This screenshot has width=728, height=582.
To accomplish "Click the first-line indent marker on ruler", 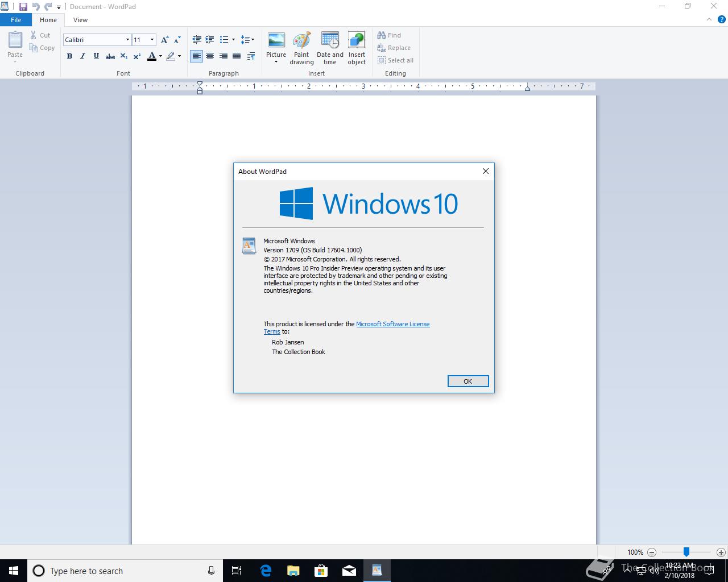I will pyautogui.click(x=200, y=84).
